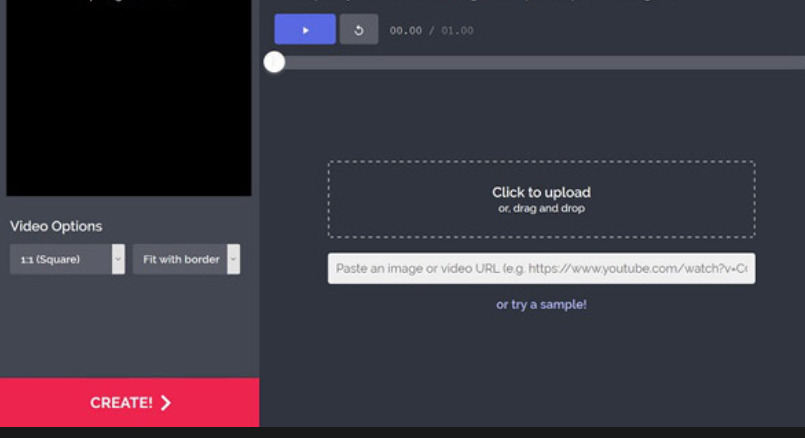Viewport: 805px width, 438px height.
Task: Click the CREATE! button
Action: [130, 403]
